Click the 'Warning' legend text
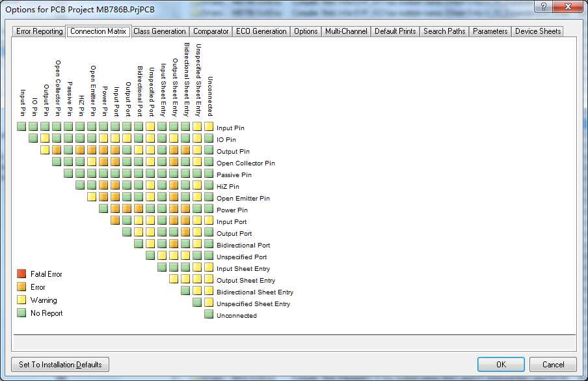The image size is (588, 381). [44, 300]
